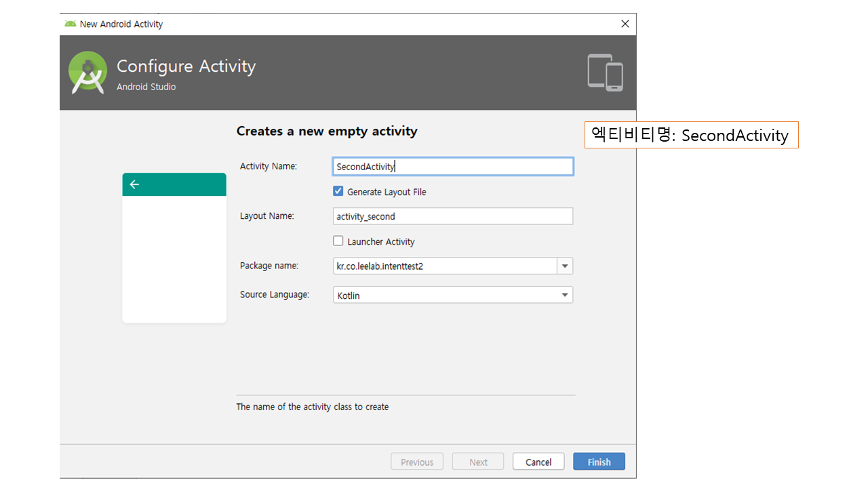
Task: Click the phone and tablet device icon
Action: pyautogui.click(x=605, y=73)
